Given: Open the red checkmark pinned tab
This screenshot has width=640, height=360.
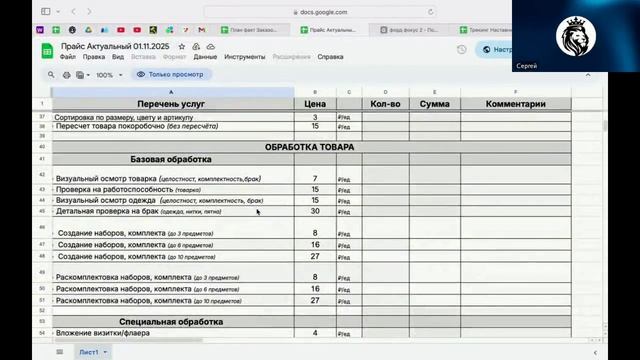Looking at the screenshot, I should [186, 30].
